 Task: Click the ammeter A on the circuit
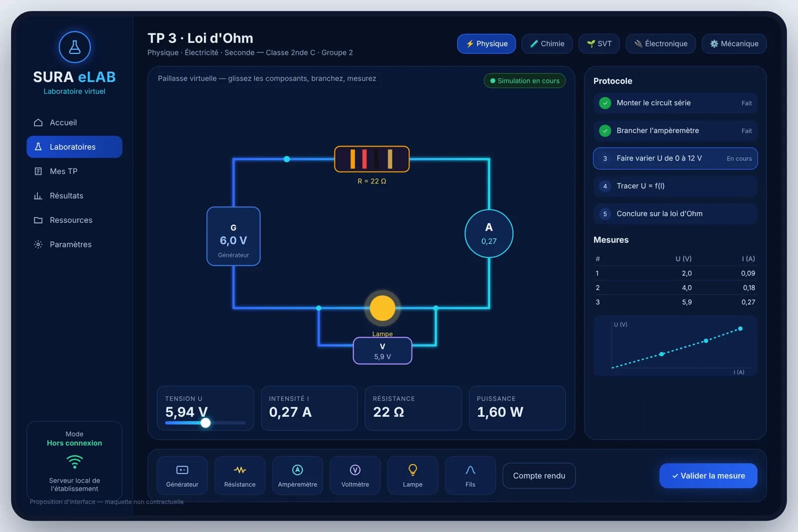click(x=489, y=234)
